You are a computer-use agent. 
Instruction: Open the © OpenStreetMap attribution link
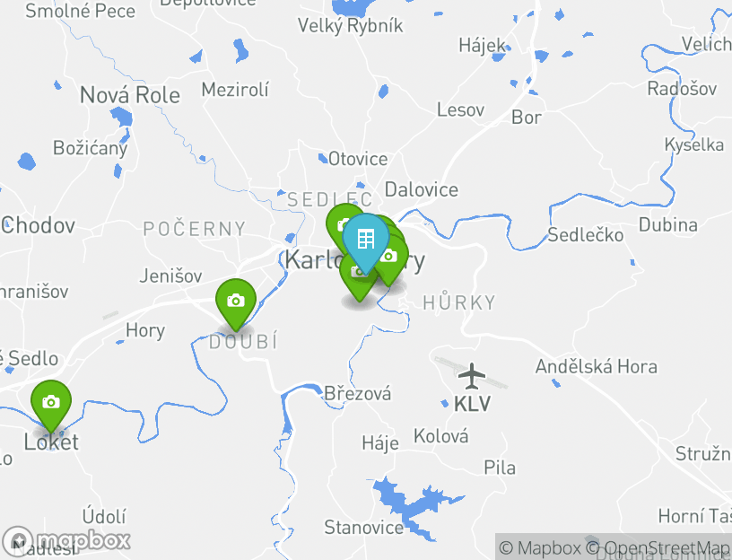(658, 547)
